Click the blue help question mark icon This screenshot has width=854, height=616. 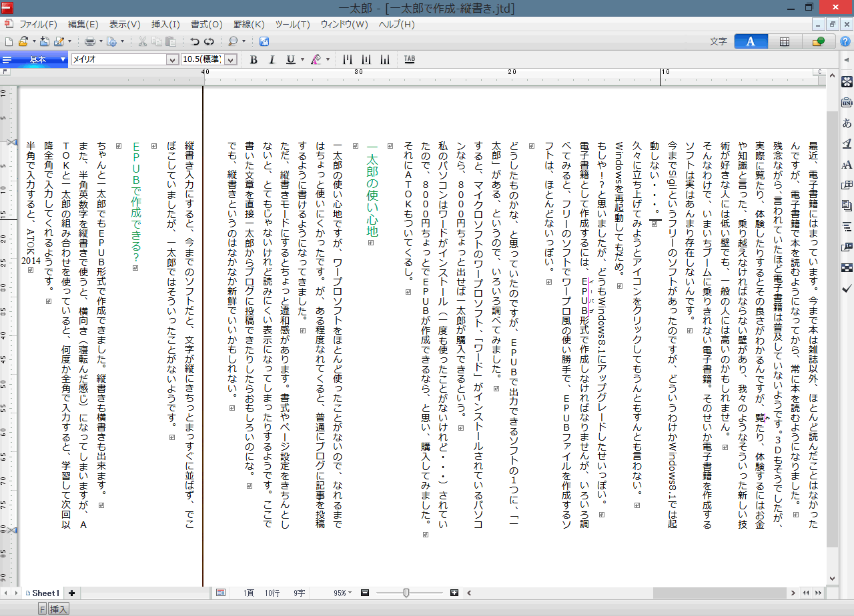click(845, 41)
